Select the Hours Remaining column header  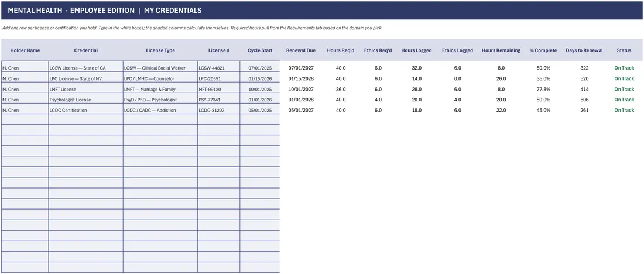(x=501, y=50)
